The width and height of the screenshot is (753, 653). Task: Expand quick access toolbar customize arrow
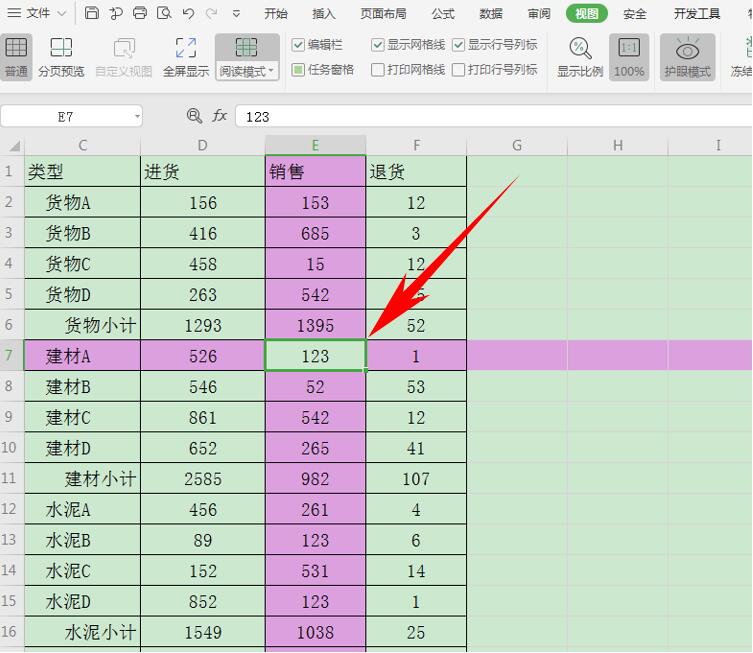pyautogui.click(x=236, y=13)
